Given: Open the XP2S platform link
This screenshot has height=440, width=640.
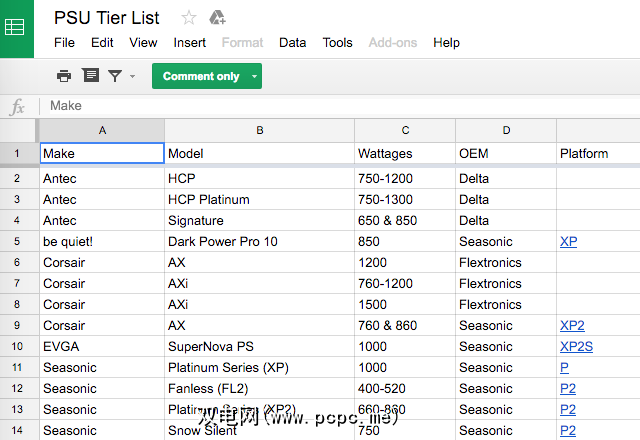Looking at the screenshot, I should [x=576, y=346].
